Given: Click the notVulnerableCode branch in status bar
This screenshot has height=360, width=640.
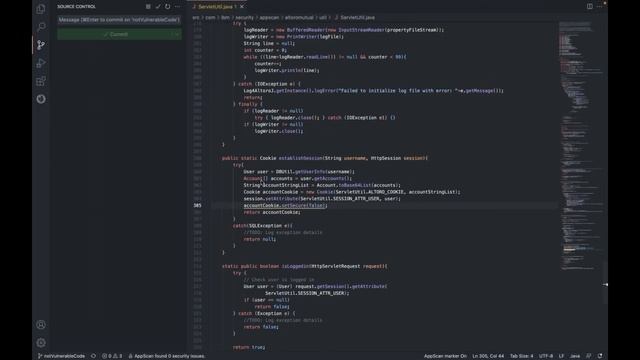Looking at the screenshot, I should [x=61, y=356].
